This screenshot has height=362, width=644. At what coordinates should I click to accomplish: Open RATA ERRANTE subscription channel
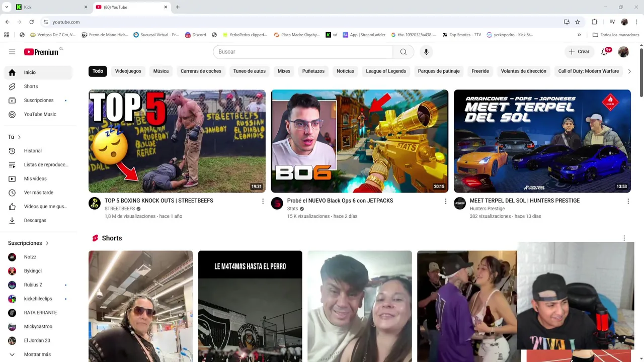tap(38, 313)
